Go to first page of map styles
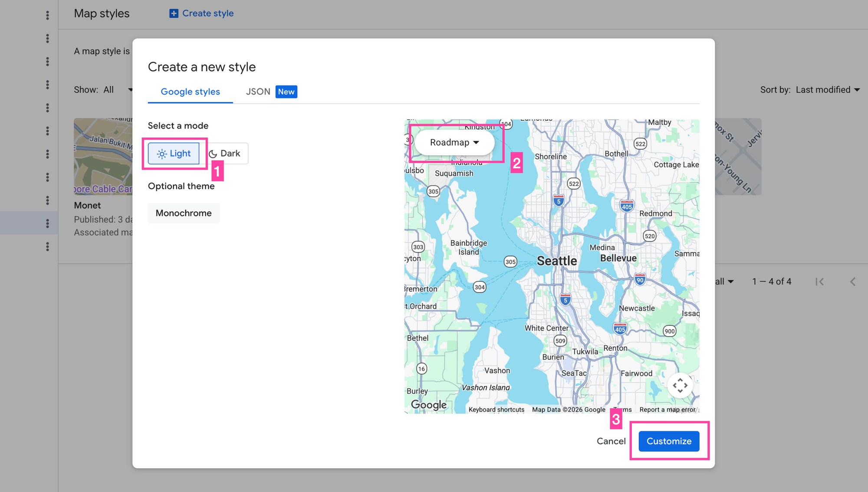This screenshot has height=492, width=868. click(x=819, y=282)
